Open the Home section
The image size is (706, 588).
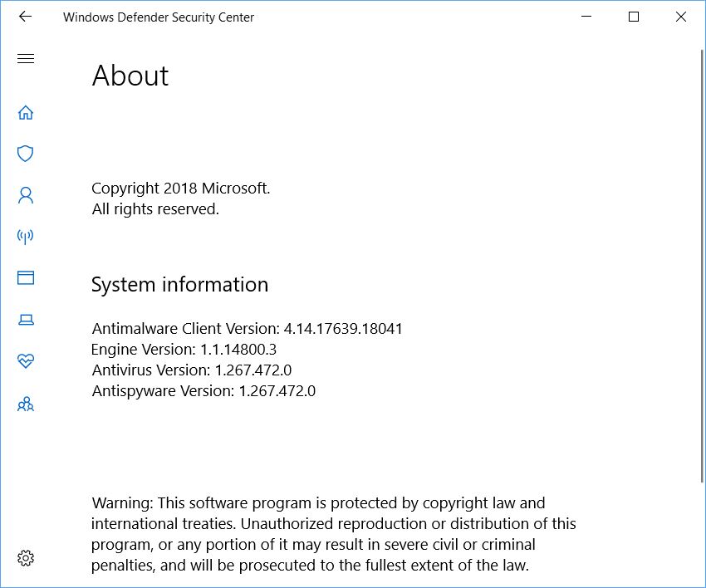[x=26, y=113]
